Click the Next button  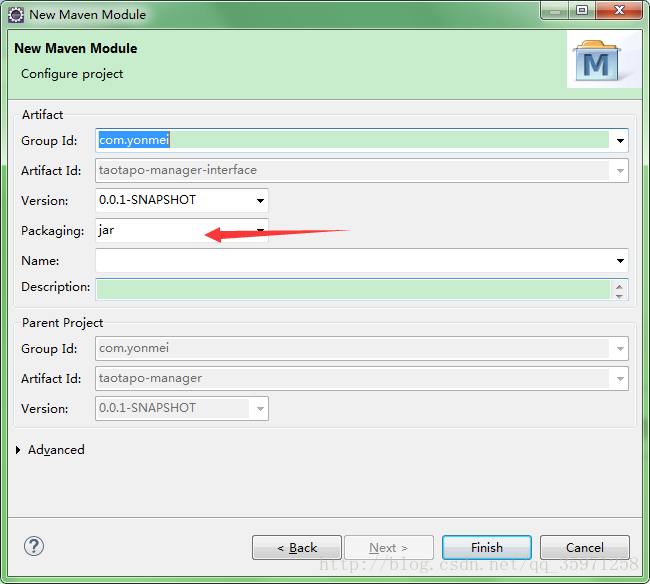389,548
